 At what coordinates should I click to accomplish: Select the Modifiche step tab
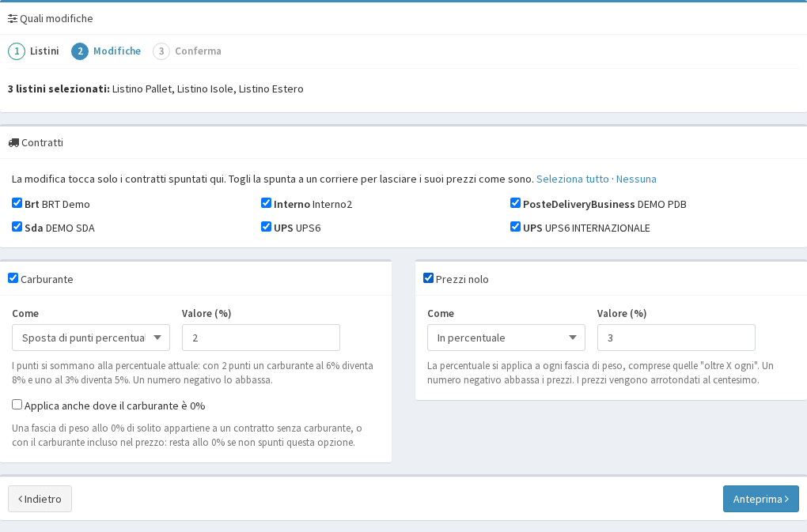click(x=106, y=51)
